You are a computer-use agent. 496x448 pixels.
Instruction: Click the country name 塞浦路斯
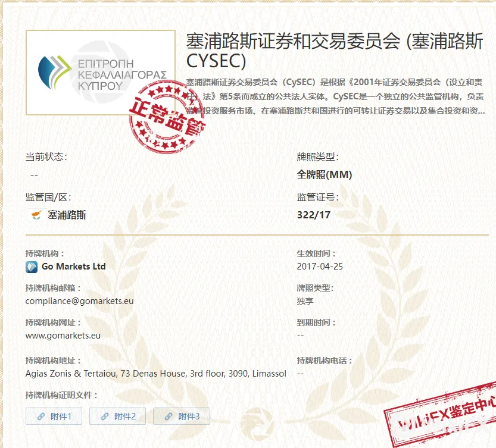click(x=67, y=215)
